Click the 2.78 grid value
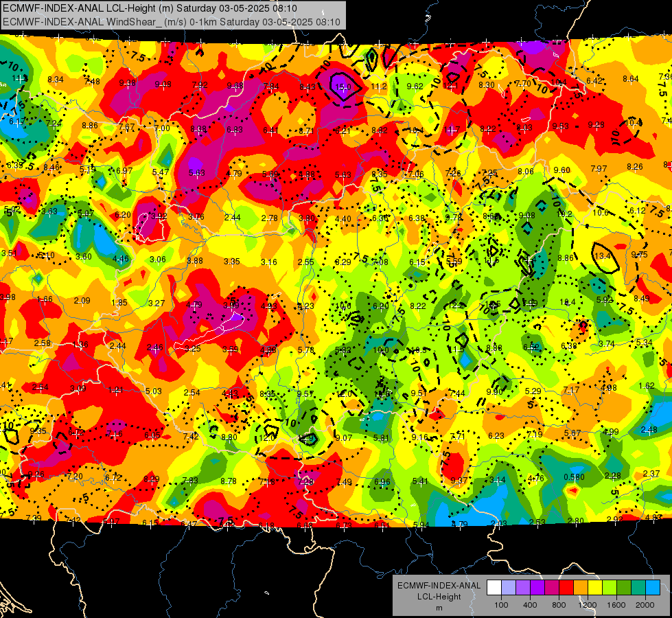The image size is (672, 618). point(270,218)
